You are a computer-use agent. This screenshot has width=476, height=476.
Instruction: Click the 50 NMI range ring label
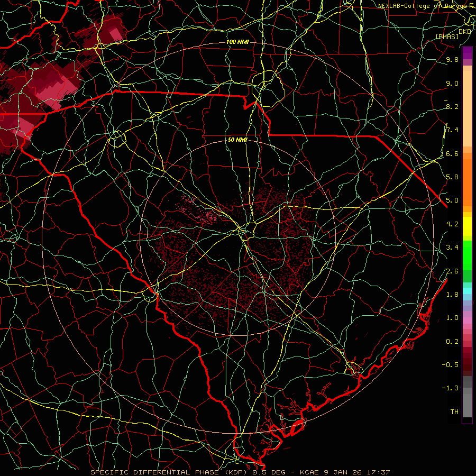[x=237, y=140]
